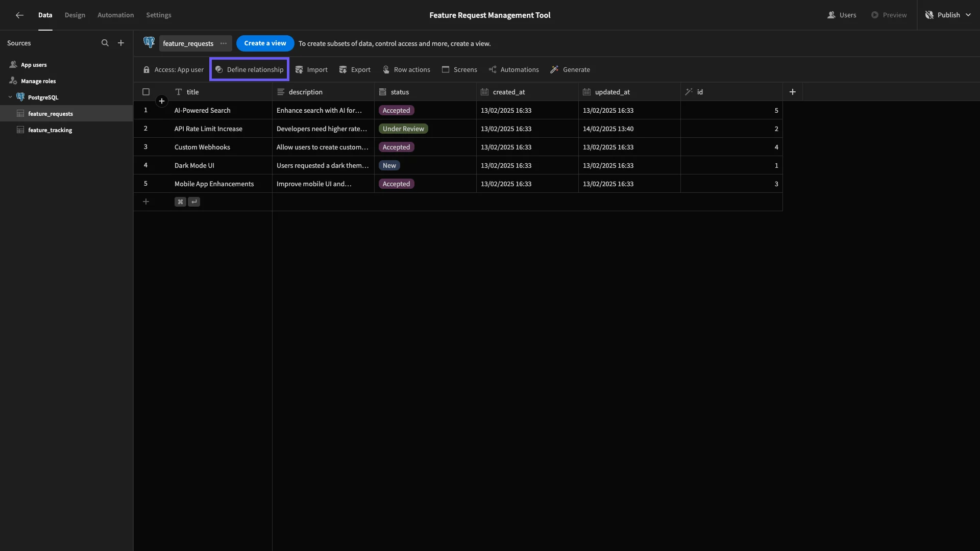Click the Publish rocket icon
Image resolution: width=980 pixels, height=551 pixels.
coord(929,15)
